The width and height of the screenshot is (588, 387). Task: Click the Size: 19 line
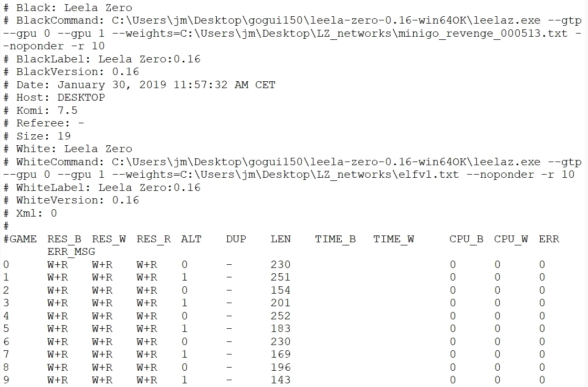pyautogui.click(x=37, y=136)
